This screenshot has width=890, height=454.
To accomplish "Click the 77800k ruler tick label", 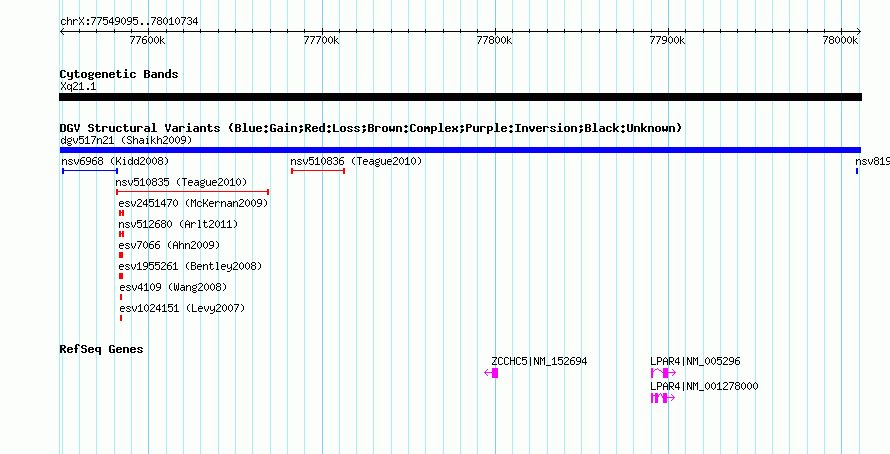I will (x=494, y=40).
